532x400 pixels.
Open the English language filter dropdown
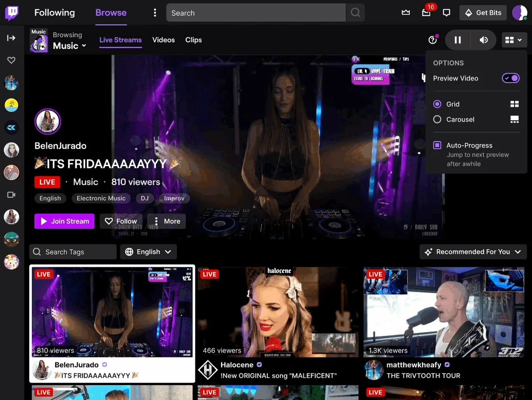[149, 252]
